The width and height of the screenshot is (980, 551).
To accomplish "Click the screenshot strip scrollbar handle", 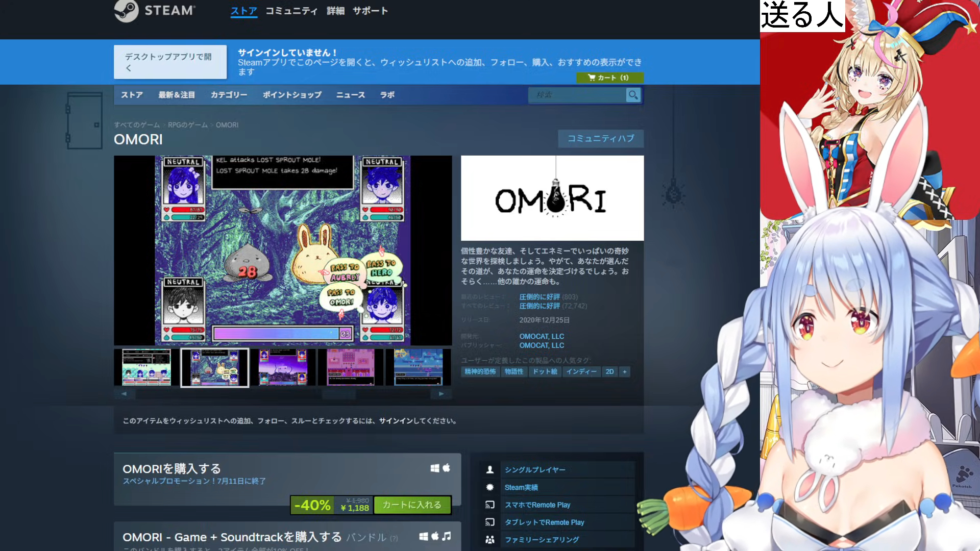I will click(339, 393).
